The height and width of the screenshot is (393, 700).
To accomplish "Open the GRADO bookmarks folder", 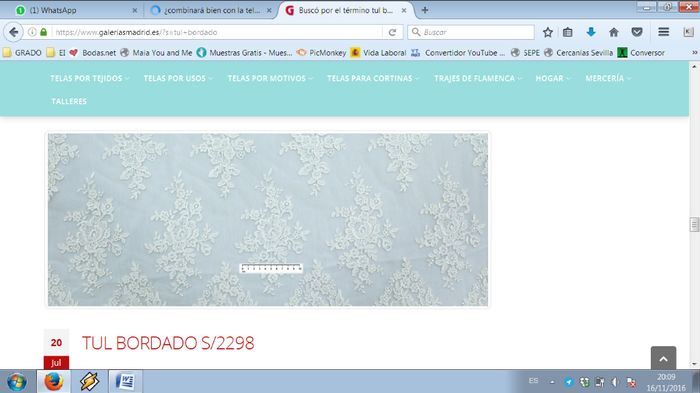I will click(x=22, y=53).
